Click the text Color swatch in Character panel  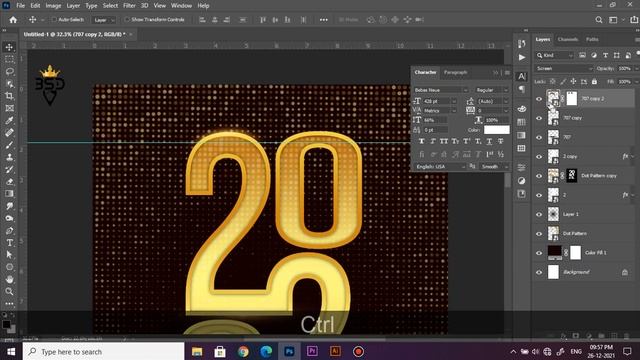[x=496, y=130]
